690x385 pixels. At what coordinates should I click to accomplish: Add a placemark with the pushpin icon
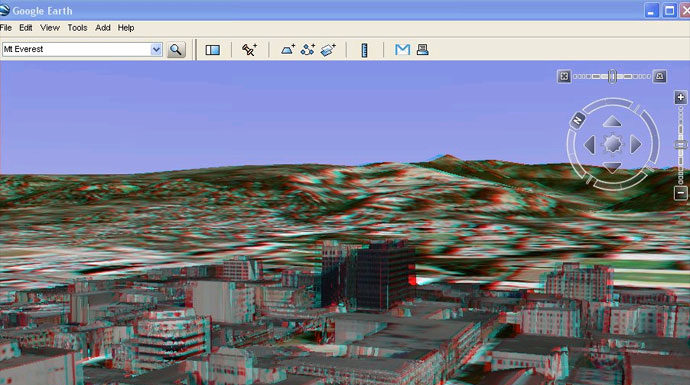tap(250, 50)
